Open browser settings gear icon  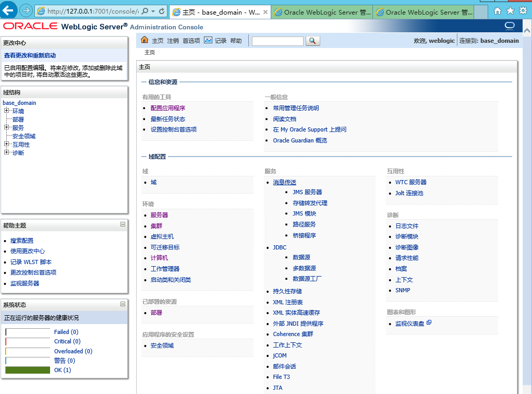pyautogui.click(x=523, y=11)
